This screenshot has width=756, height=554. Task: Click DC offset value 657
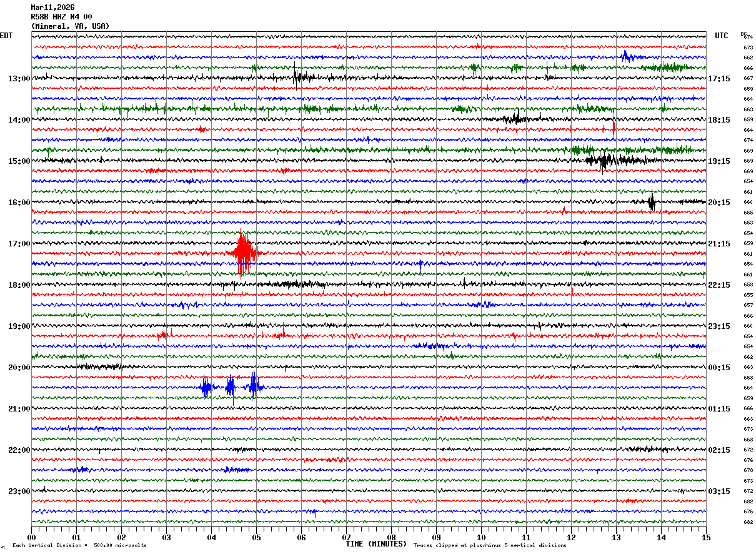tap(748, 305)
